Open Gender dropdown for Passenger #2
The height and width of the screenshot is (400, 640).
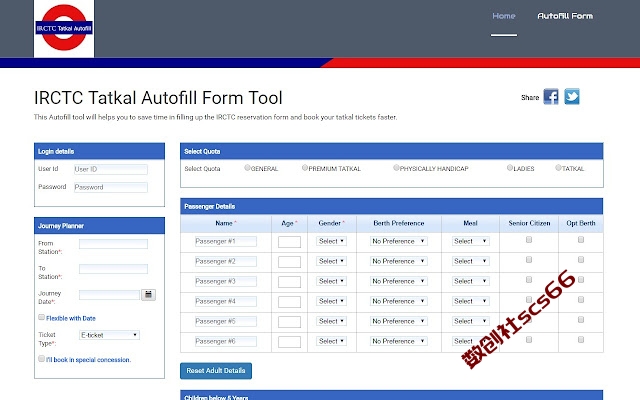[x=331, y=261]
